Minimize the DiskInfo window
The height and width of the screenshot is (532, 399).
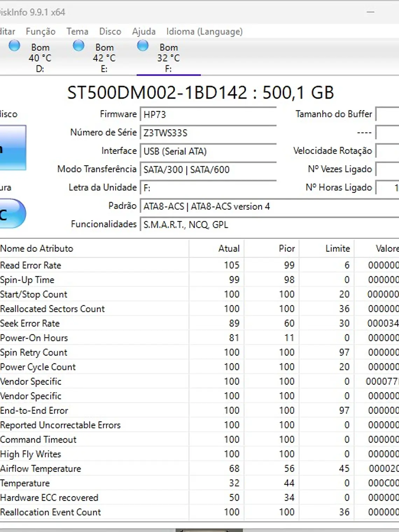point(371,12)
